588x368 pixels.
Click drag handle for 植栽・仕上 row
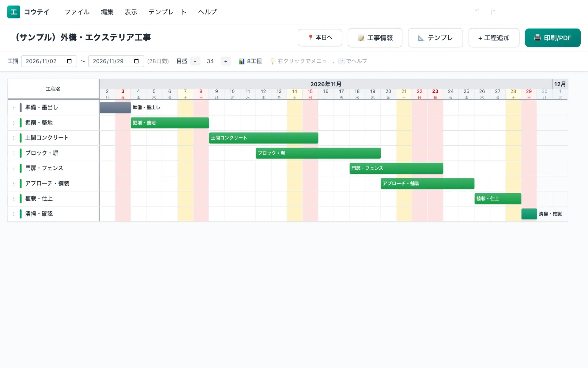pyautogui.click(x=15, y=199)
